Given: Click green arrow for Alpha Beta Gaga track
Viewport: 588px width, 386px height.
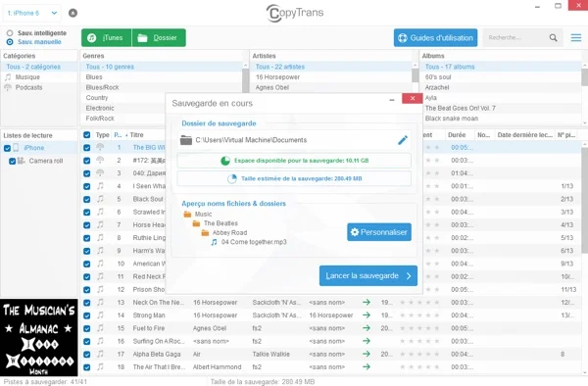Looking at the screenshot, I should (367, 354).
